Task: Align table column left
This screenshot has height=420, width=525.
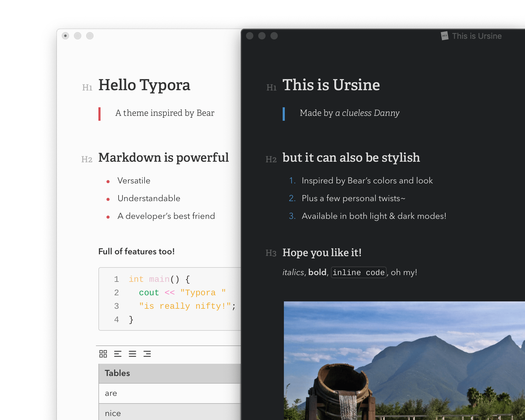Action: pos(118,354)
